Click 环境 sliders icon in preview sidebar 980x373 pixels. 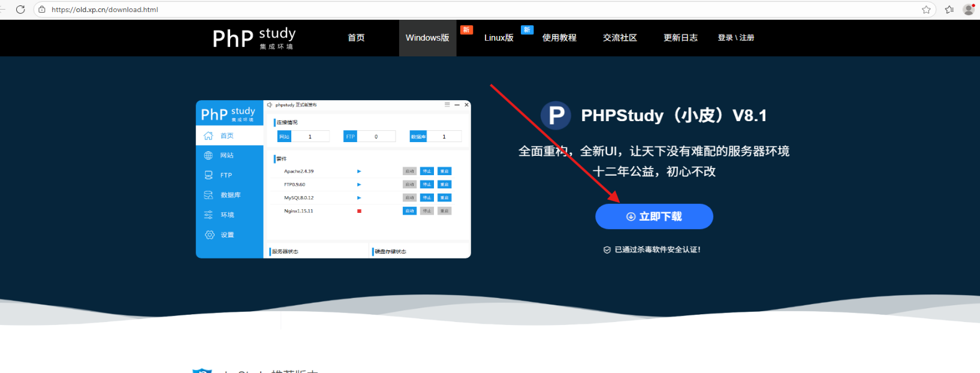click(209, 215)
